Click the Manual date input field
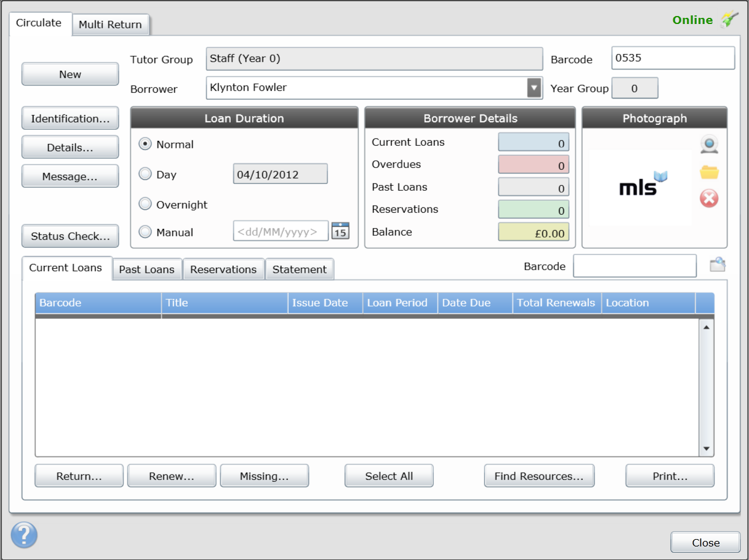This screenshot has height=560, width=749. click(x=281, y=232)
